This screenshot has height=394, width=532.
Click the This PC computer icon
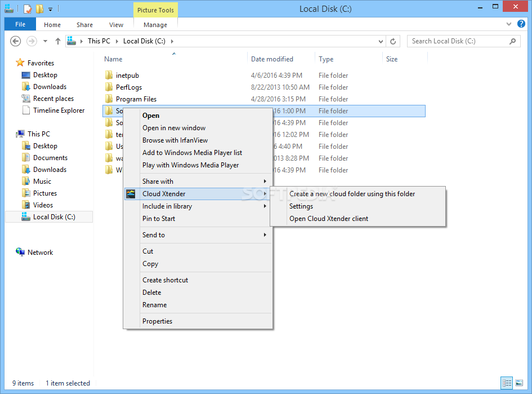(x=20, y=134)
